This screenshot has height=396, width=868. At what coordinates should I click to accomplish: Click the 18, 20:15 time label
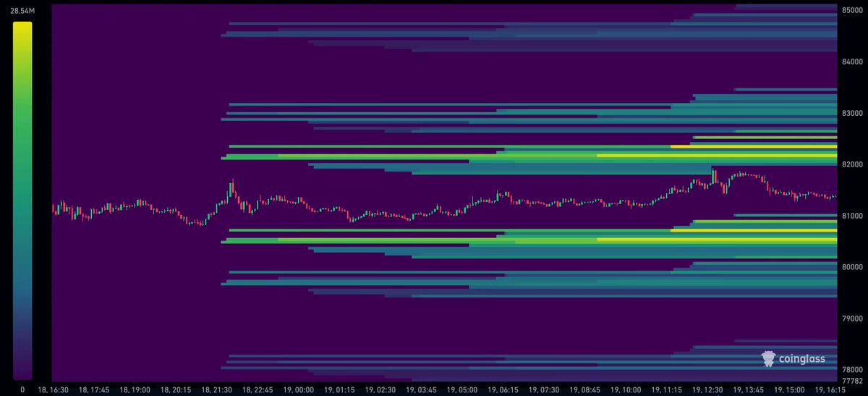pyautogui.click(x=176, y=389)
